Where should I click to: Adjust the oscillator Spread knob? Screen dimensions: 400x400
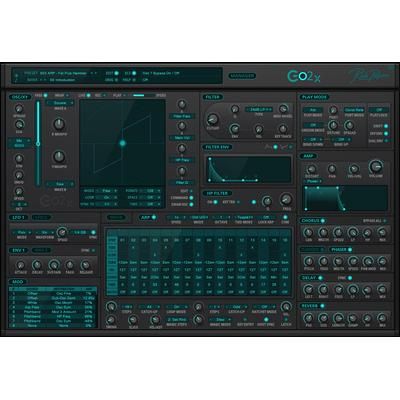(x=19, y=109)
